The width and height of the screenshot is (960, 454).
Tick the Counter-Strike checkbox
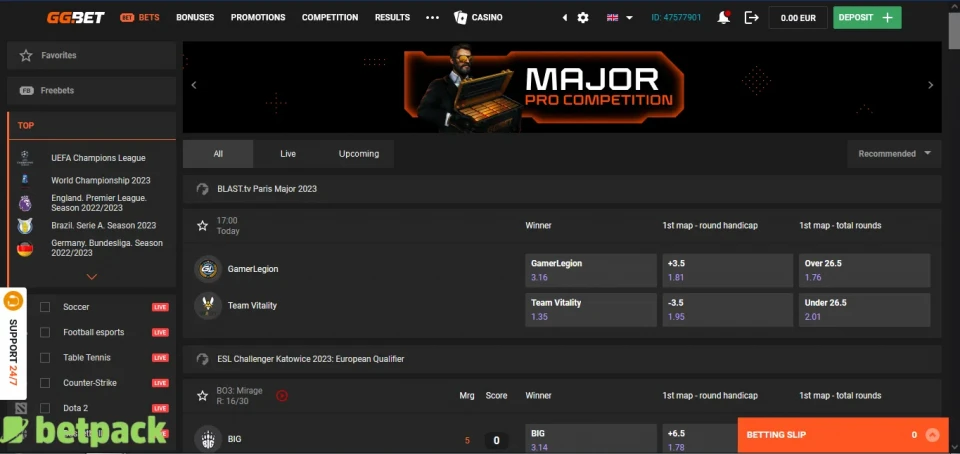(45, 383)
